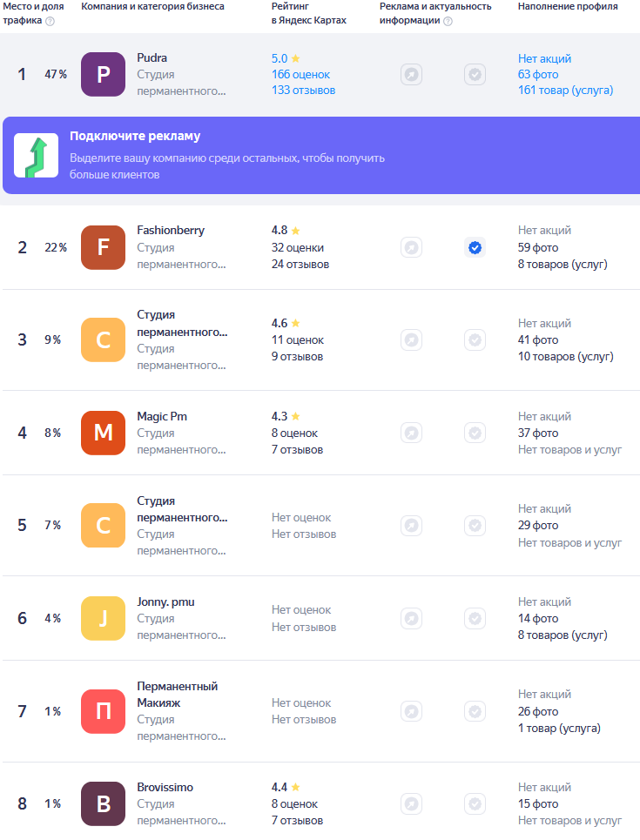The width and height of the screenshot is (640, 840).
Task: Click verified badge in Magic Pm row
Action: (x=475, y=433)
